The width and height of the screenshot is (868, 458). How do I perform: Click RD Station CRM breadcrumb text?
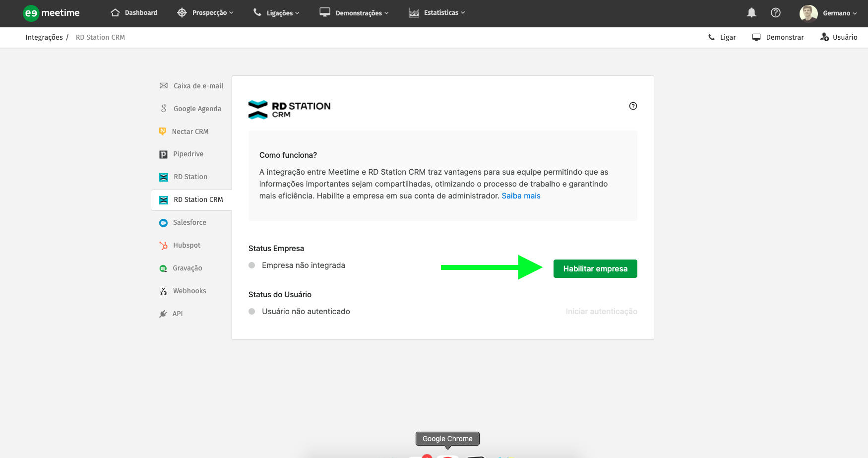point(100,38)
